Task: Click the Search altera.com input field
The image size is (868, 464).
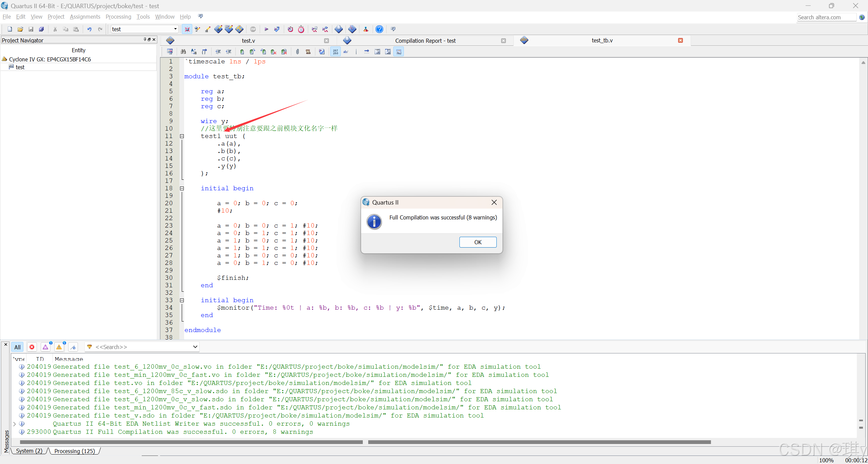Action: [826, 17]
